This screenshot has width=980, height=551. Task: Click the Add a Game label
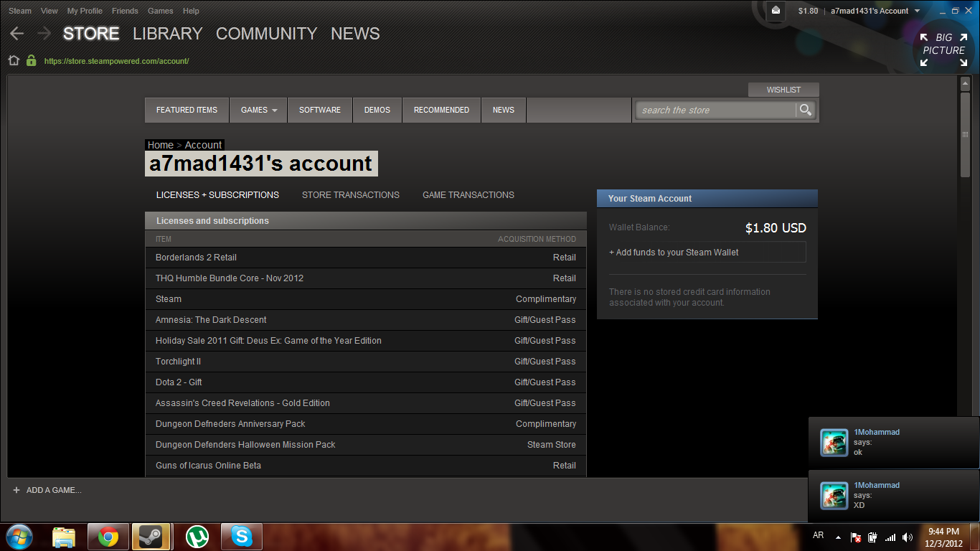54,490
